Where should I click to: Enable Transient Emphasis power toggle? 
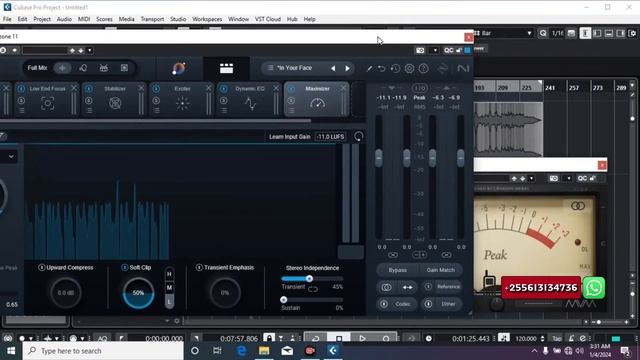pyautogui.click(x=199, y=267)
